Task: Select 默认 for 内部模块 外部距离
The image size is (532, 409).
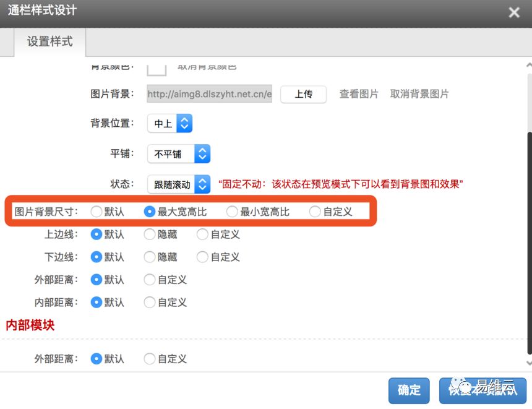Action: tap(97, 359)
